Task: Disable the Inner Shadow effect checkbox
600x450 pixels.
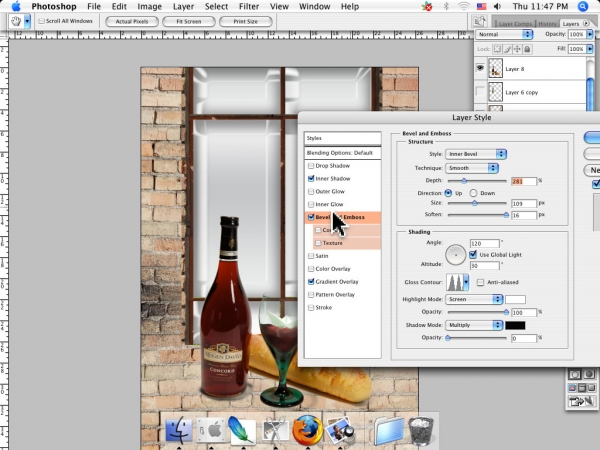Action: coord(311,178)
